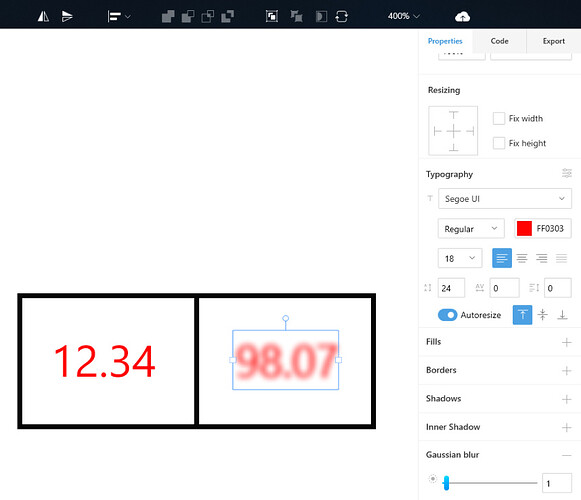Switch to the Code tab
Viewport: 581px width, 500px height.
(x=499, y=41)
